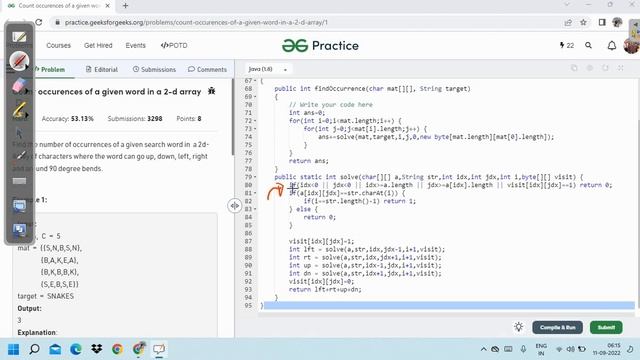Collapse code fold arrow at line 79
The width and height of the screenshot is (640, 360).
coord(256,177)
